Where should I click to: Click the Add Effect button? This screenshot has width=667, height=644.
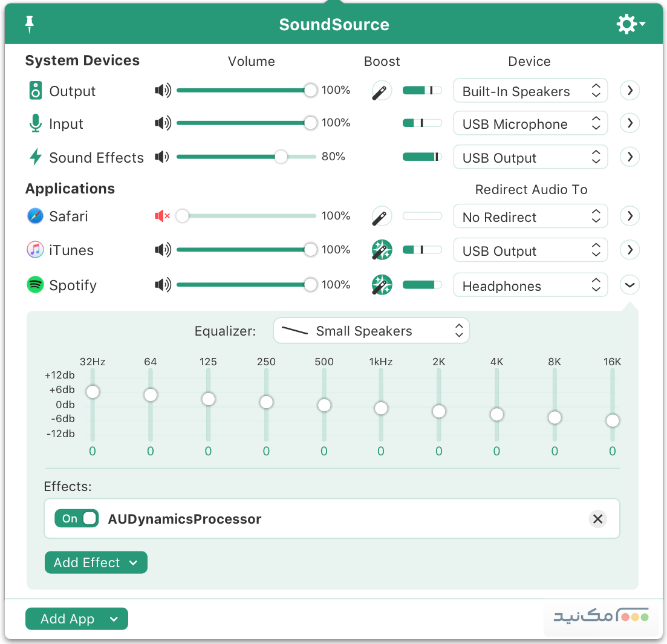(96, 562)
